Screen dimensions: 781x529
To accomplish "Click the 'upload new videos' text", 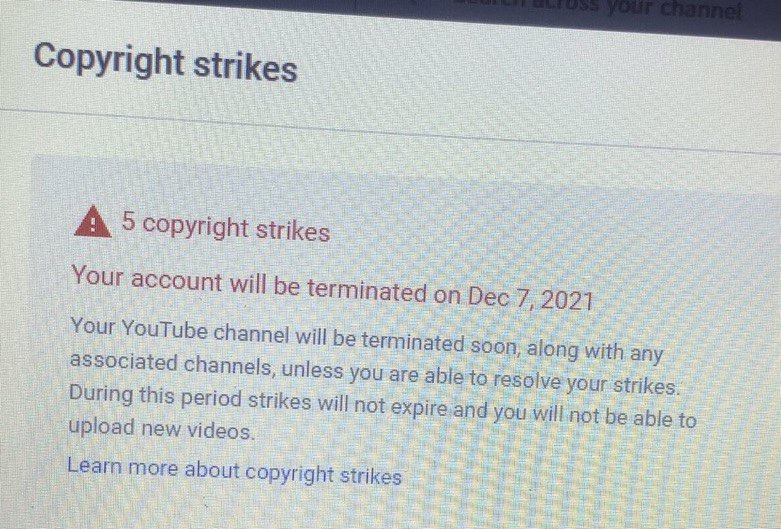I will pos(160,428).
